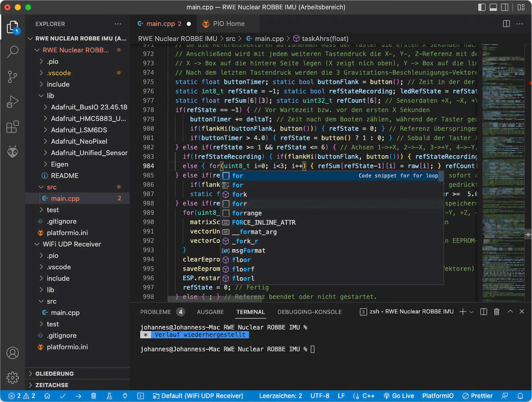Upload firmware using the arrow icon in status bar
Image resolution: width=532 pixels, height=402 pixels.
pyautogui.click(x=78, y=396)
